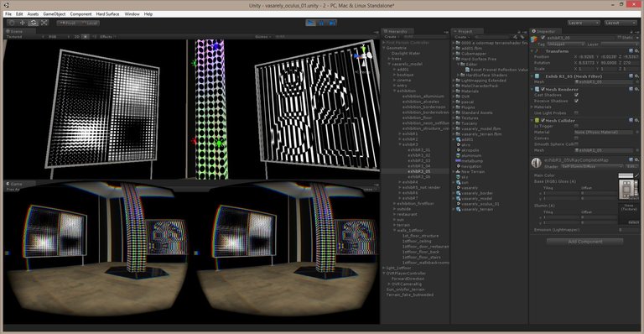Click the Pause button
Viewport: 644px width, 334px height.
pyautogui.click(x=322, y=23)
